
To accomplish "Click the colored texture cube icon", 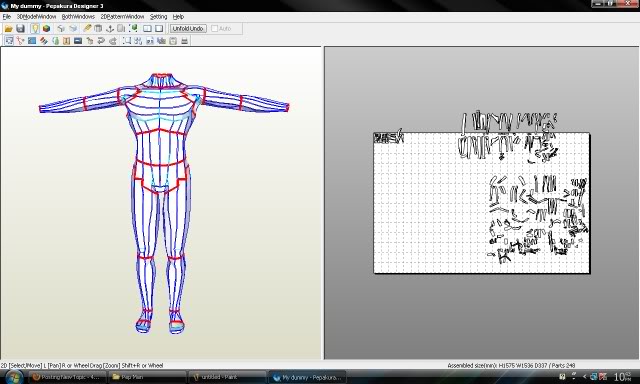I will coord(47,29).
